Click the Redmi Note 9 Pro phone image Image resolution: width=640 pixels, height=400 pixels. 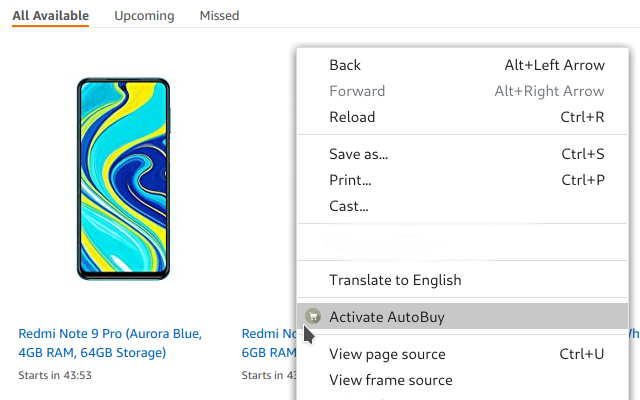124,180
